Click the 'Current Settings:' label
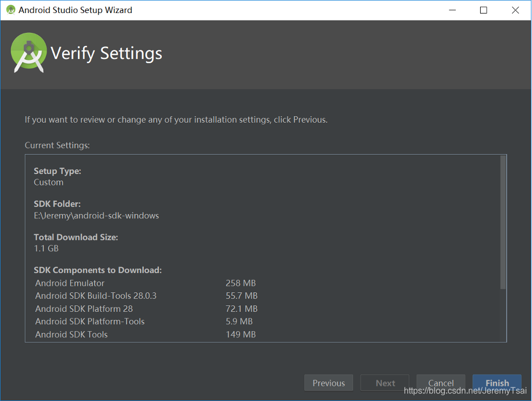 [x=57, y=145]
